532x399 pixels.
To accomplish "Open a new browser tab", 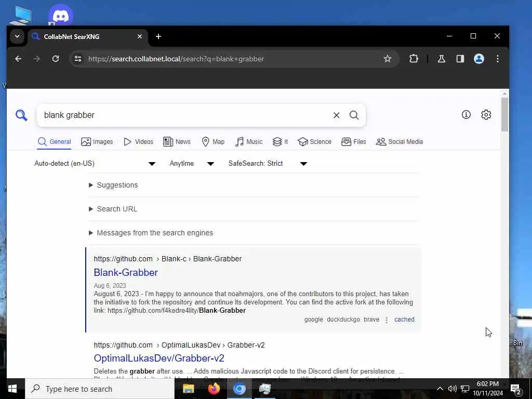I will [158, 36].
